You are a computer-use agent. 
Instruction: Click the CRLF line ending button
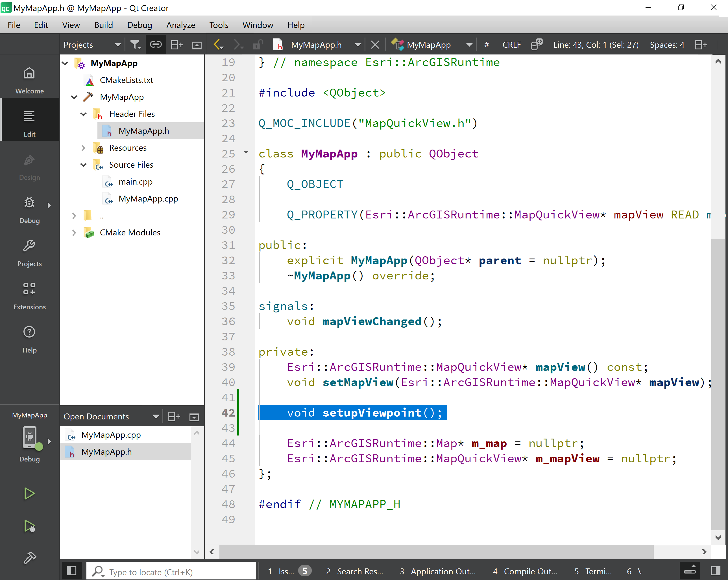(x=511, y=45)
